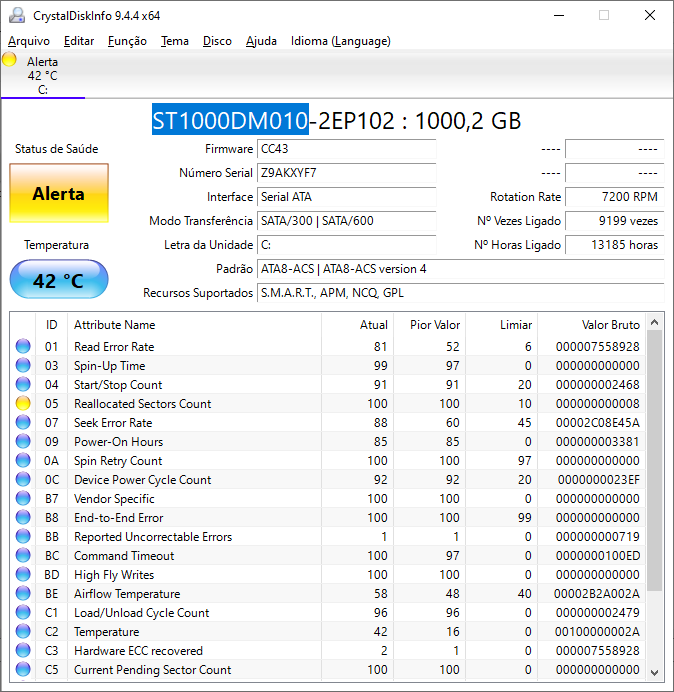Image resolution: width=674 pixels, height=692 pixels.
Task: Click the Nº Horas Ligado value 13185 horas
Action: pyautogui.click(x=614, y=244)
